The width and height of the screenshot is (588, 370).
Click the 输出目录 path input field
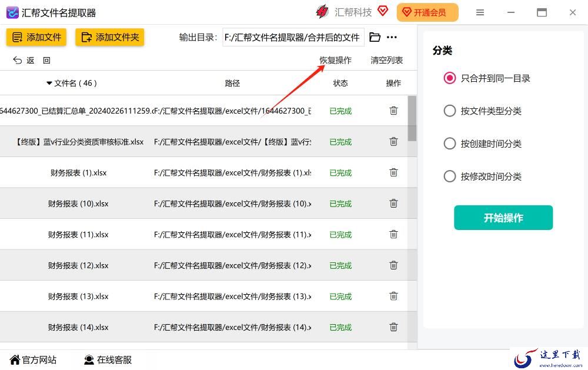pyautogui.click(x=293, y=37)
